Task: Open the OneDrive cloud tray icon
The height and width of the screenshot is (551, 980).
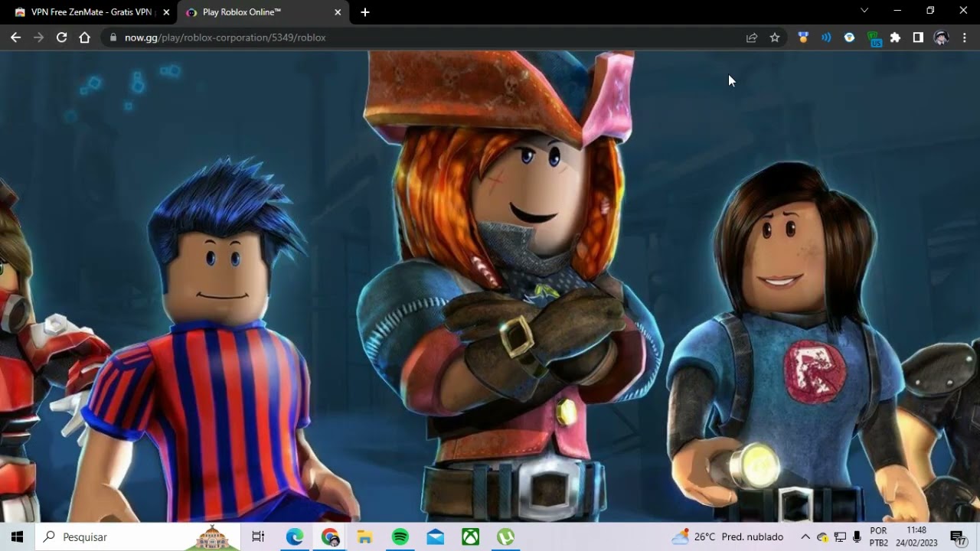Action: pos(822,537)
